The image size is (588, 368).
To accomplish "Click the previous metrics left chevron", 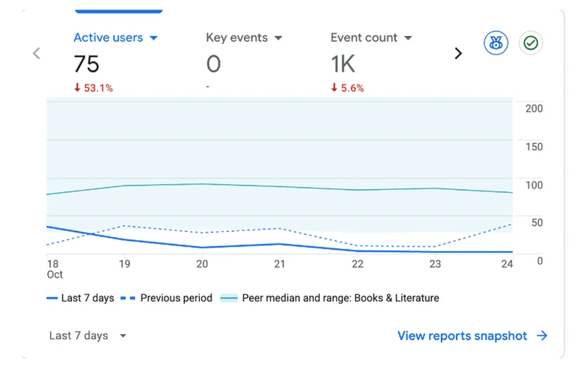I will (x=36, y=53).
